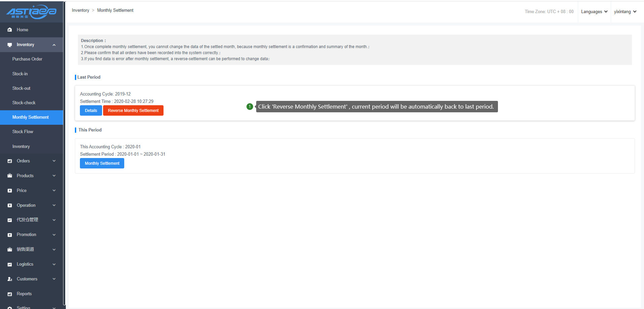Click the blue Details button
This screenshot has width=644, height=309.
point(91,111)
